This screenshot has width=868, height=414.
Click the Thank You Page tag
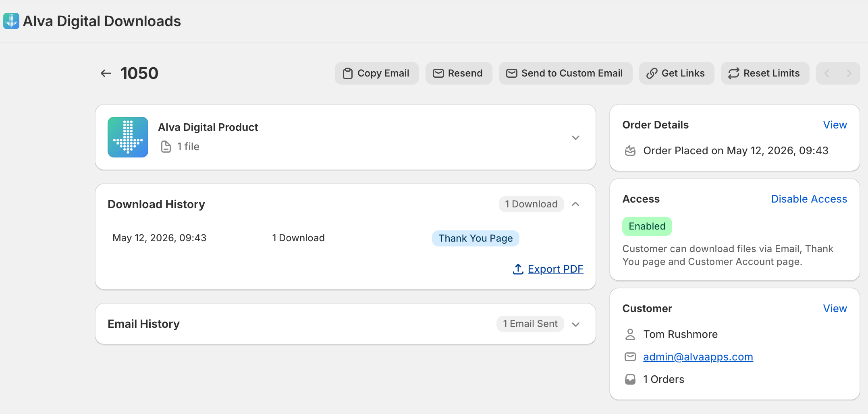[x=476, y=238]
